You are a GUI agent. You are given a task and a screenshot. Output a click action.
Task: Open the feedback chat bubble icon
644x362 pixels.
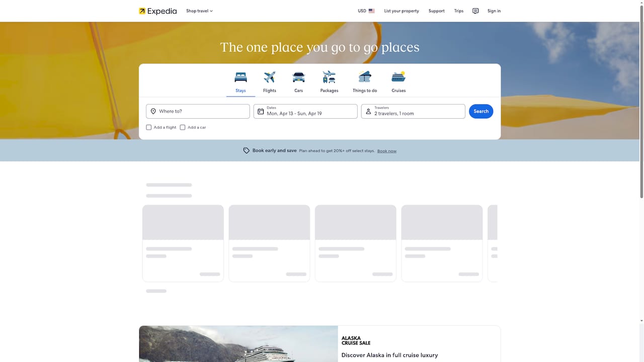pos(475,11)
